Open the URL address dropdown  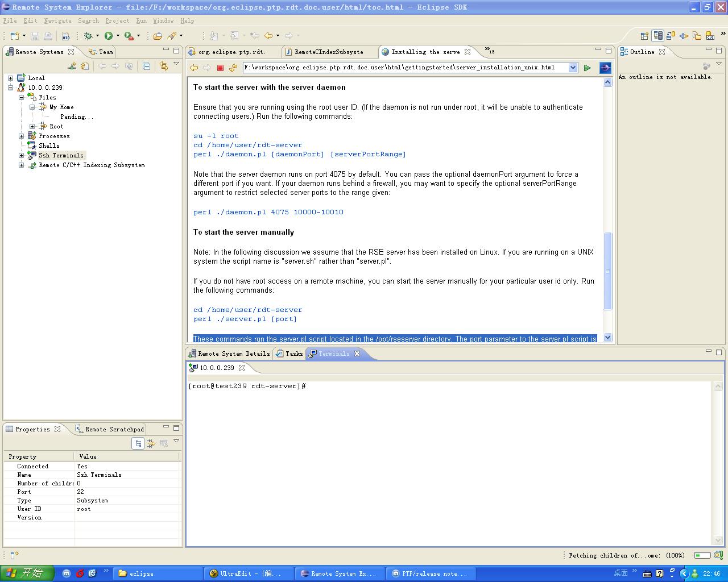(573, 68)
